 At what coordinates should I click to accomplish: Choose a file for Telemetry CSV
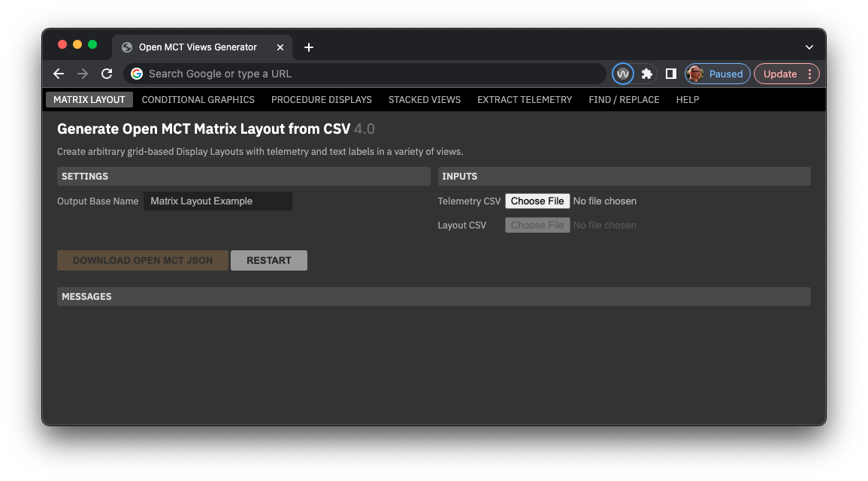pos(537,201)
